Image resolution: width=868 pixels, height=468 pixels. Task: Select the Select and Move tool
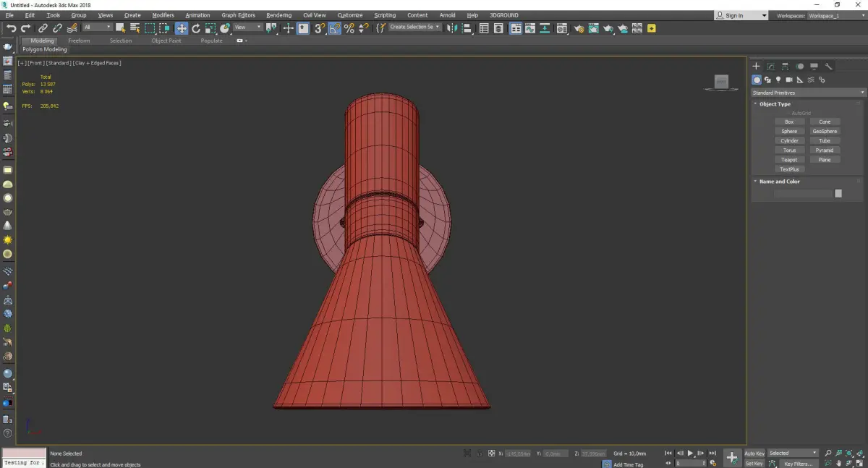click(x=181, y=28)
